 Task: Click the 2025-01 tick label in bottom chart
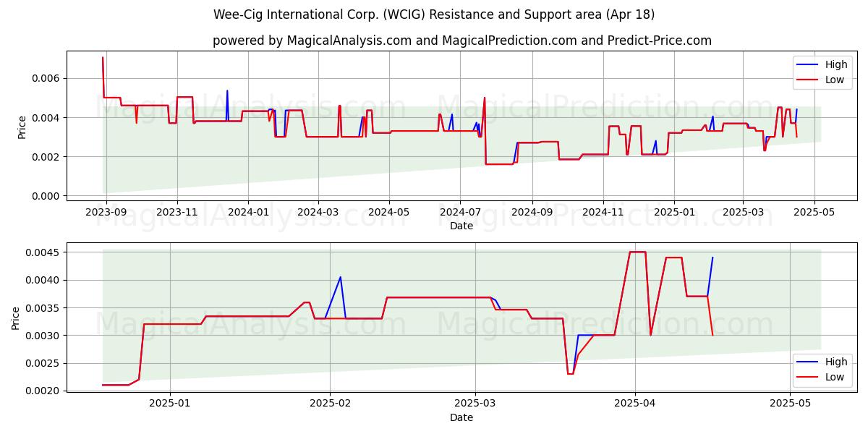pyautogui.click(x=169, y=404)
